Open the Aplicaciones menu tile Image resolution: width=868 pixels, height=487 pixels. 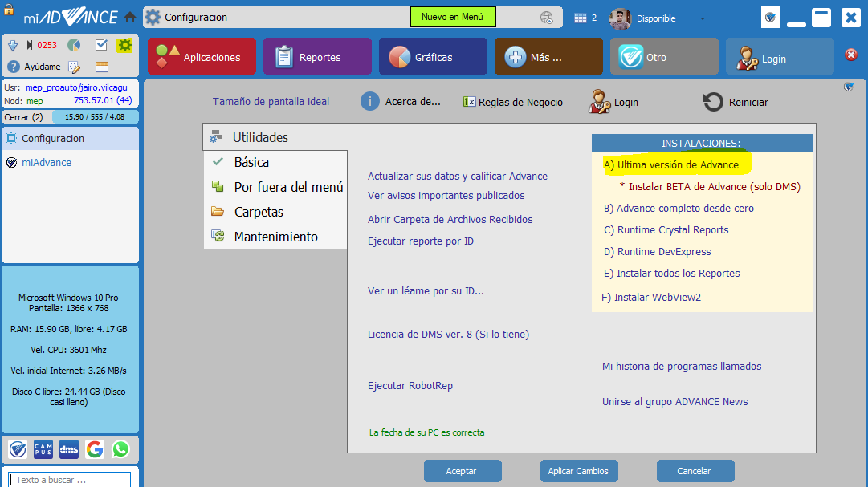tap(202, 56)
